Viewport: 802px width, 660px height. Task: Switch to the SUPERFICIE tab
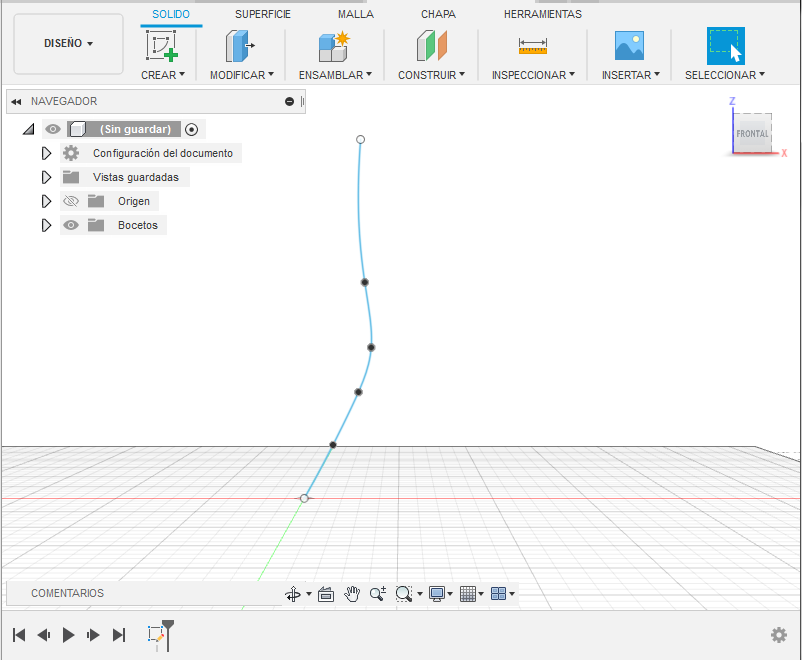coord(263,14)
